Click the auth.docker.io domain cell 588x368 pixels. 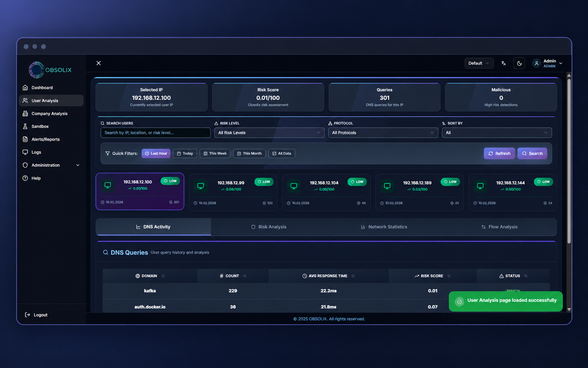click(150, 307)
